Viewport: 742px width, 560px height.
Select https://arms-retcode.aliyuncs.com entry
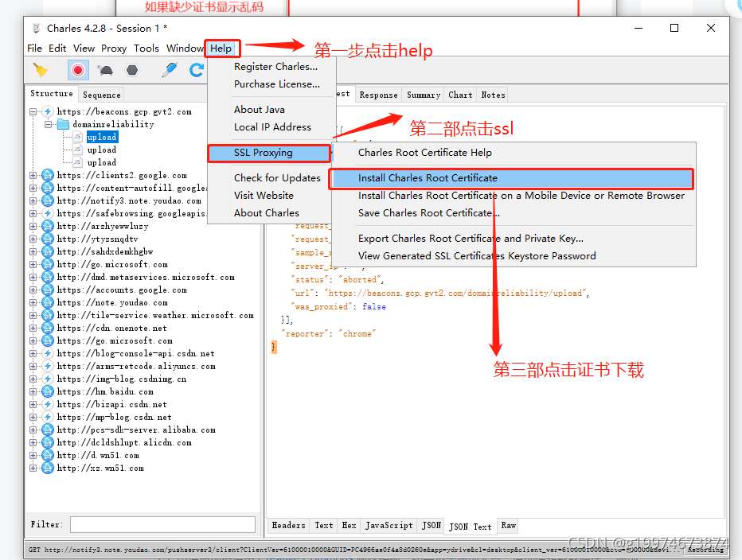tap(136, 367)
